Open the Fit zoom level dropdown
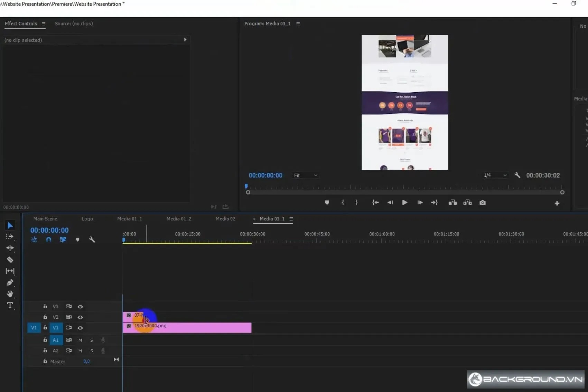588x392 pixels. pos(305,175)
